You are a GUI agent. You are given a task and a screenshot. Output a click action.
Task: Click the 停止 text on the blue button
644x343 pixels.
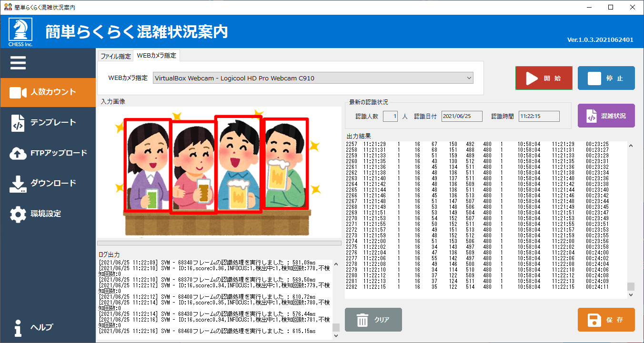click(x=615, y=78)
